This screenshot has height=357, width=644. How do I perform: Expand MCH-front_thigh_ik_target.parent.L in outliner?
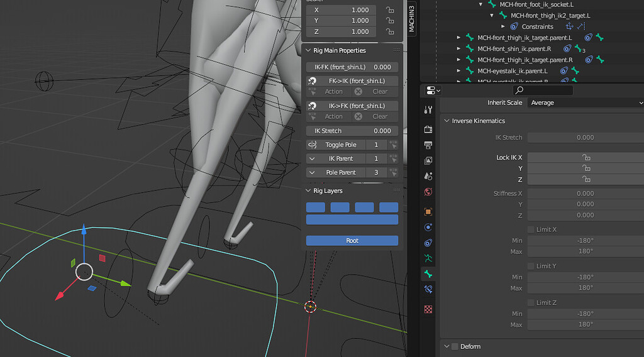(458, 37)
